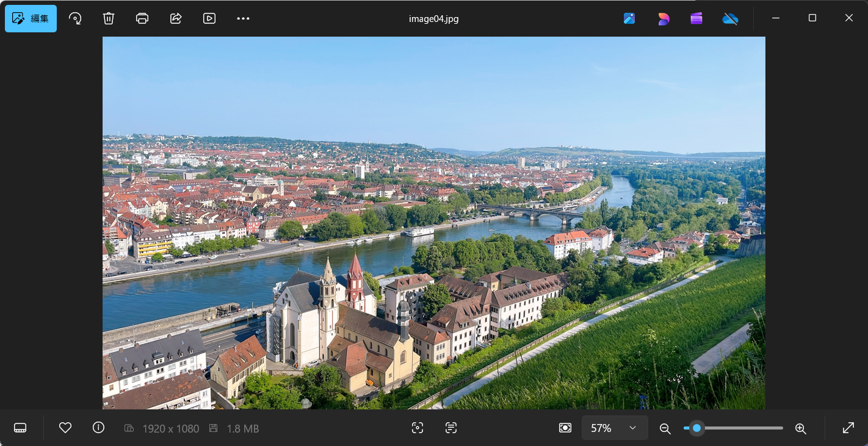The image size is (868, 446).
Task: Print the image via printer icon
Action: (x=142, y=18)
